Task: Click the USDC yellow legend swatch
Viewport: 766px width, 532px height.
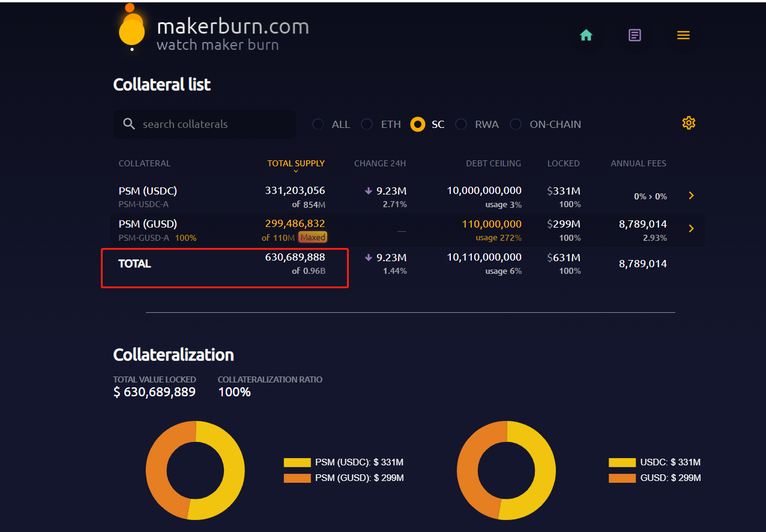Action: [622, 462]
